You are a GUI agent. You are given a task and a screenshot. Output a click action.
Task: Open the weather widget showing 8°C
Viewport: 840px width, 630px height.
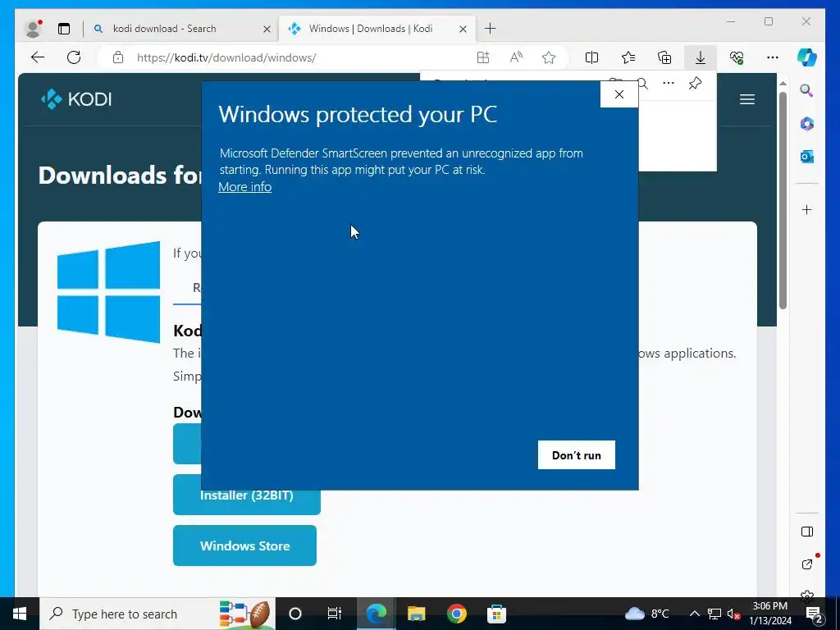pos(646,614)
